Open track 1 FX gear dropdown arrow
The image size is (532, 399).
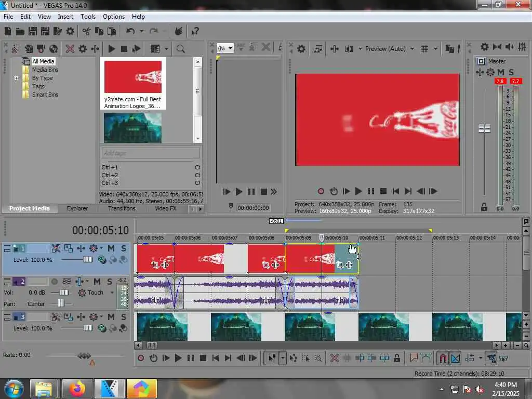[101, 248]
